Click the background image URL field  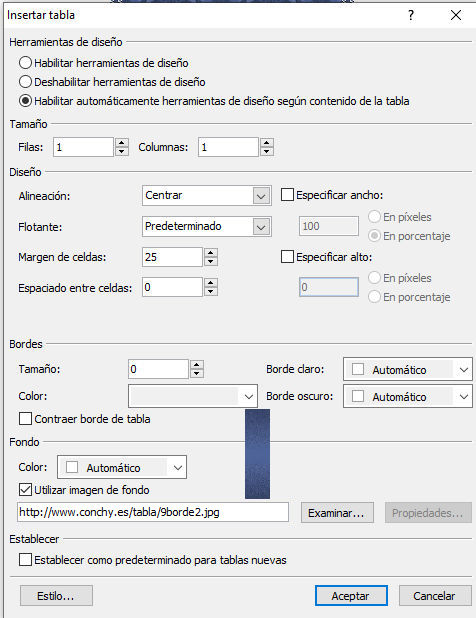pyautogui.click(x=153, y=512)
